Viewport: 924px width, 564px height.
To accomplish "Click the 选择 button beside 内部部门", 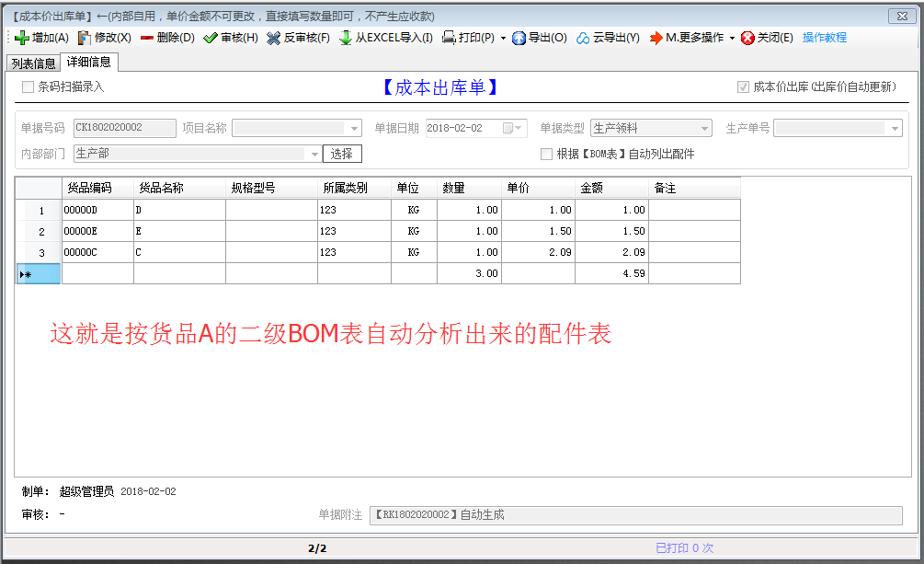I will pos(342,154).
